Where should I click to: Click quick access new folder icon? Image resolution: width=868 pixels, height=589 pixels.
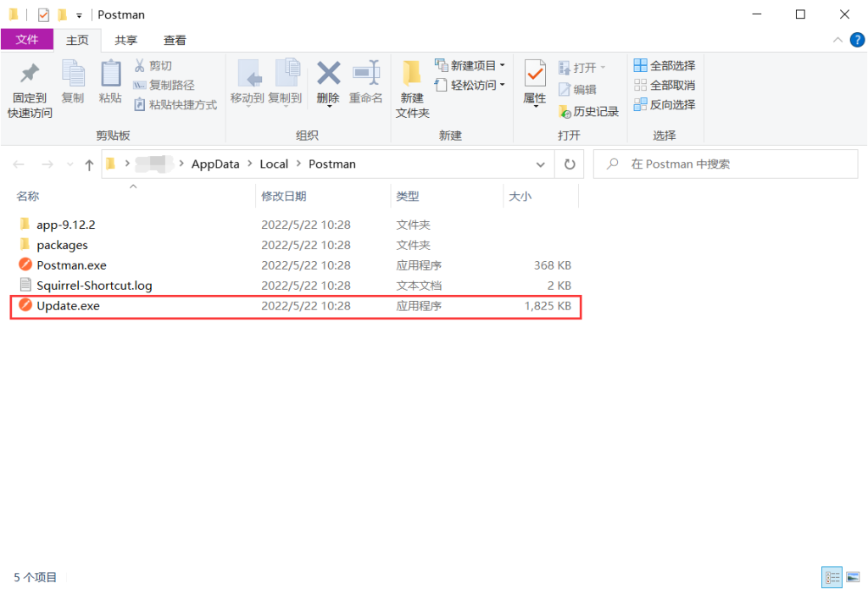click(x=62, y=15)
